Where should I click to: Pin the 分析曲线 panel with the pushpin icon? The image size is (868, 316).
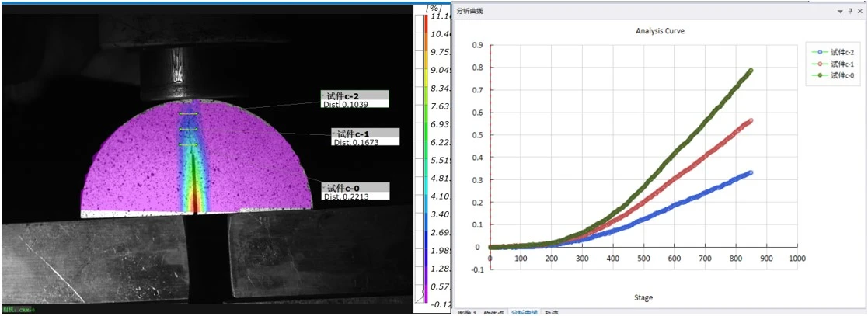[850, 11]
